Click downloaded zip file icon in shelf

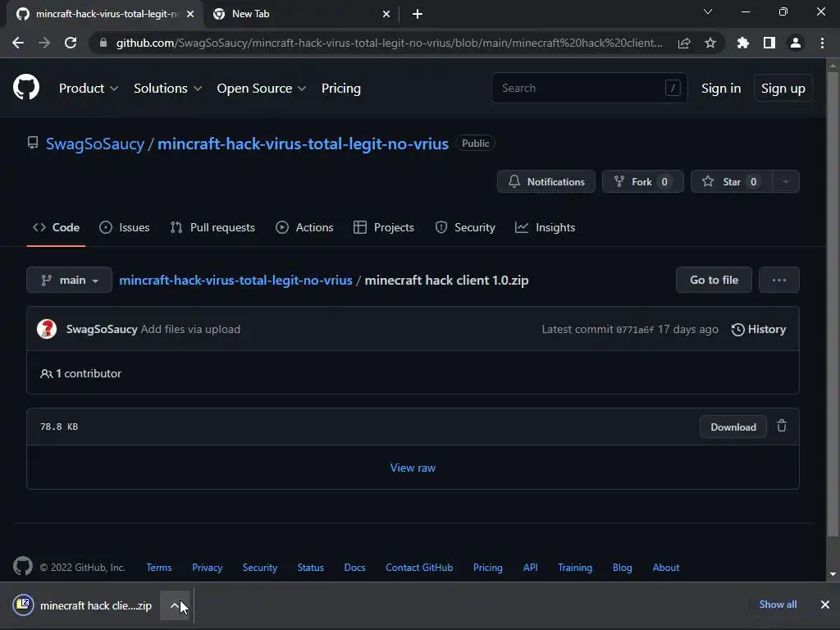coord(23,605)
